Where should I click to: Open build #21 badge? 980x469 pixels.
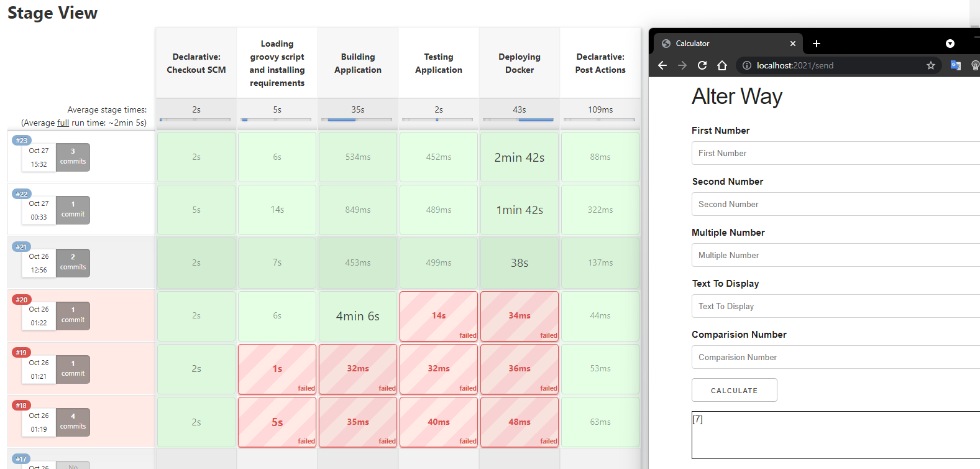(22, 247)
